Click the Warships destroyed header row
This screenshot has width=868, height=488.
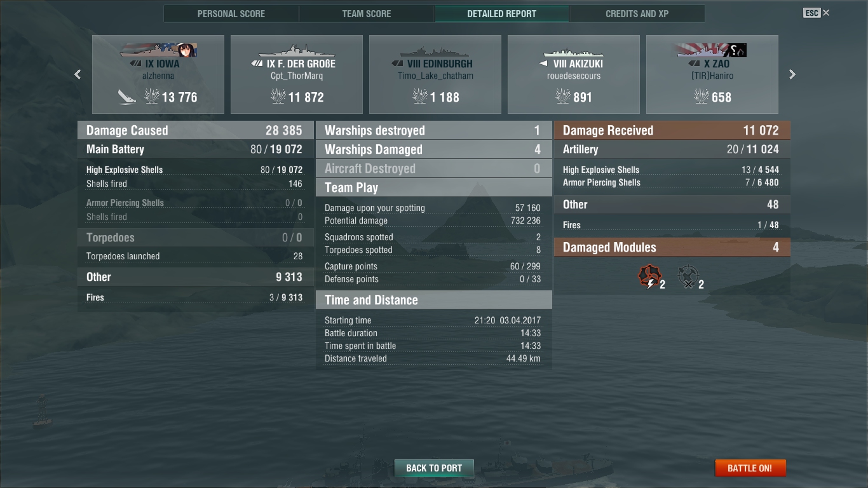click(x=434, y=130)
